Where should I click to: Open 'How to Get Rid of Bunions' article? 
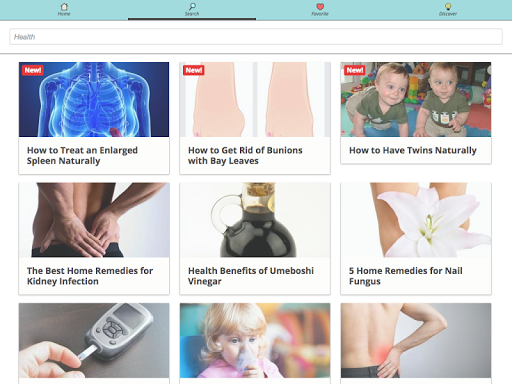(245, 156)
